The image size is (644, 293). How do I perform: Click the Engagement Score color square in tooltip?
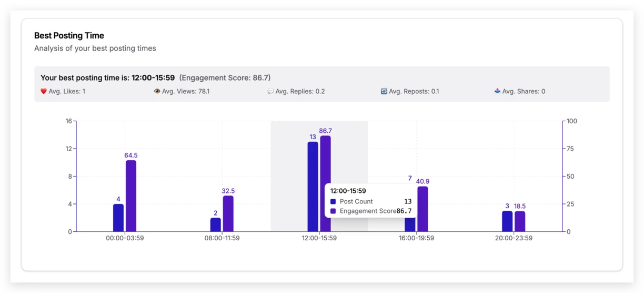click(x=333, y=211)
